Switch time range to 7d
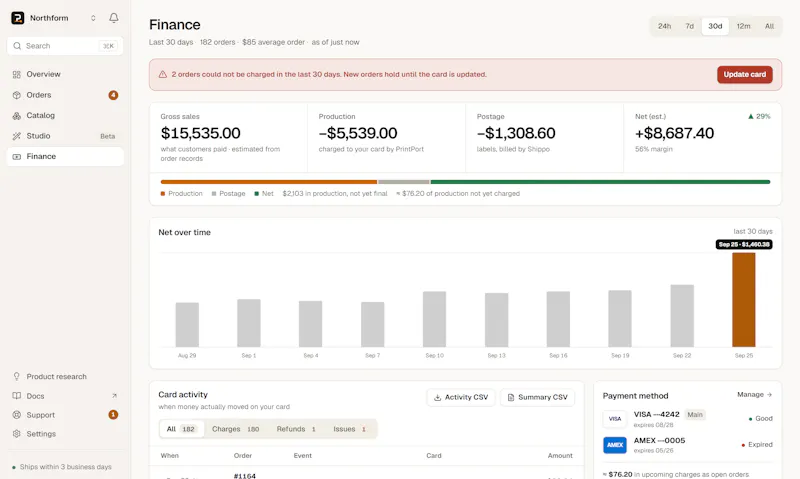800x479 pixels. click(x=689, y=26)
